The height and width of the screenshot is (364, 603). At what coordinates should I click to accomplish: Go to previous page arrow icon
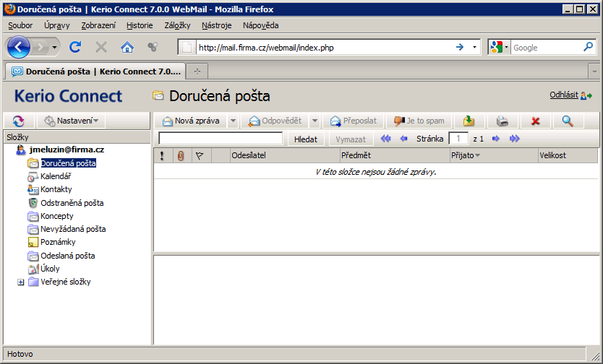point(403,139)
